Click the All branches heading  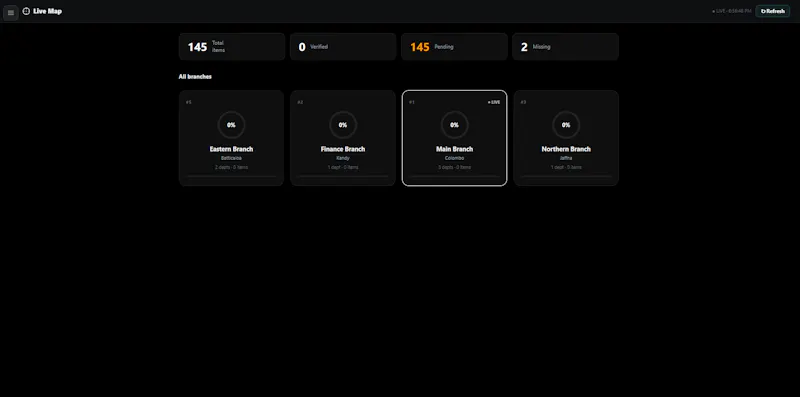(195, 77)
